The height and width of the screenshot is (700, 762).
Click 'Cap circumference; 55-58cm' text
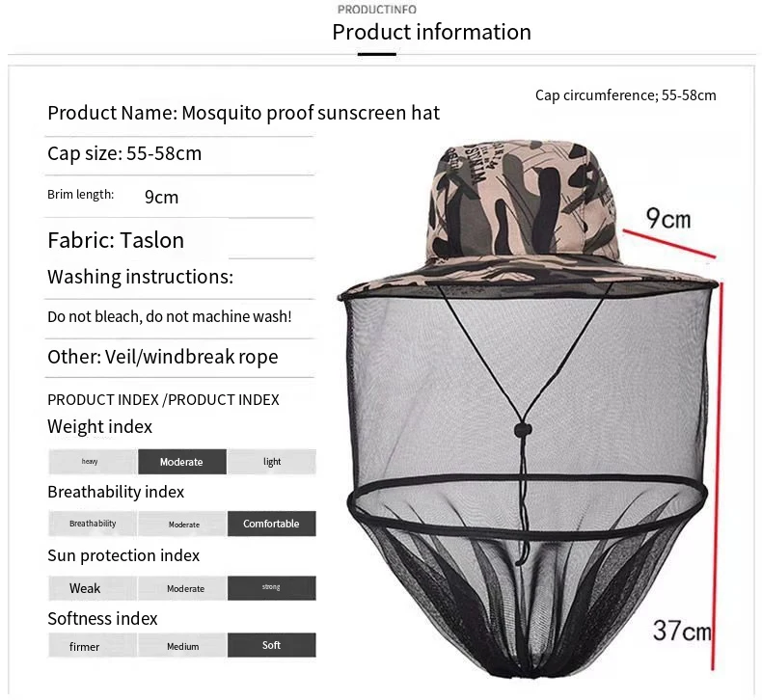[x=625, y=95]
